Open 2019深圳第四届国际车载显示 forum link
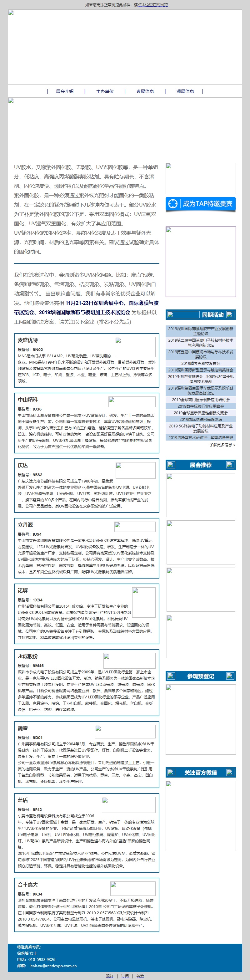The height and width of the screenshot is (980, 250). (201, 390)
